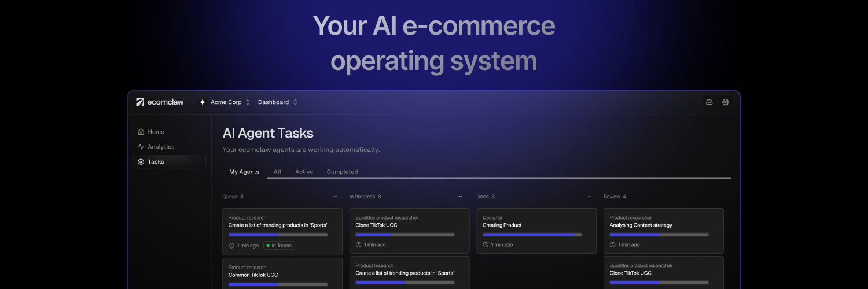This screenshot has height=289, width=868.
Task: Select Tasks in the sidebar
Action: click(x=170, y=162)
